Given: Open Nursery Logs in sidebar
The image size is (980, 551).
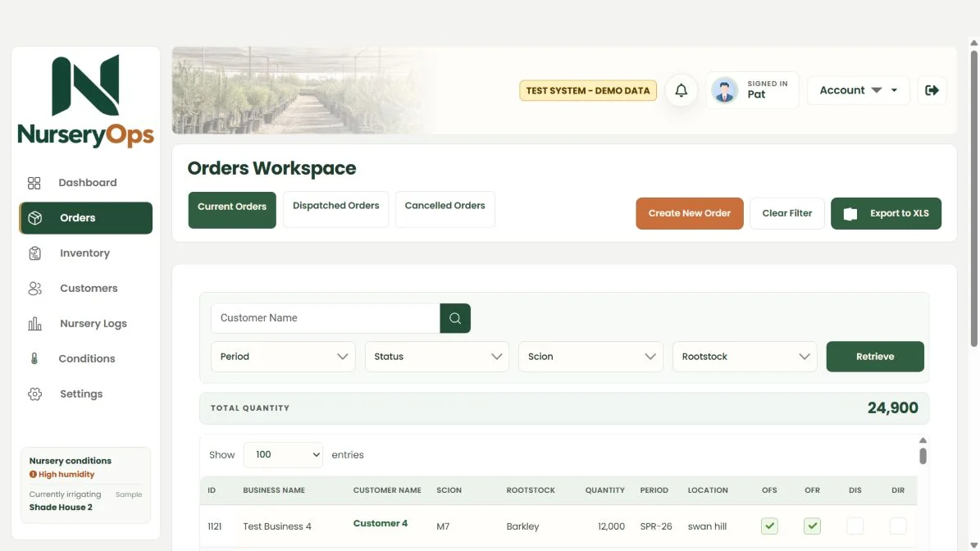Looking at the screenshot, I should [x=85, y=324].
